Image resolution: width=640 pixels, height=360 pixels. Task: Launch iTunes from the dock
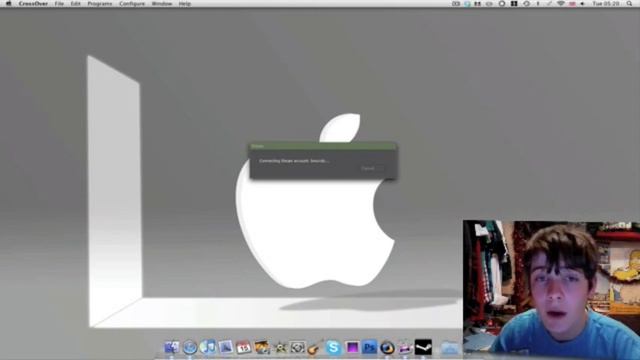coord(207,347)
